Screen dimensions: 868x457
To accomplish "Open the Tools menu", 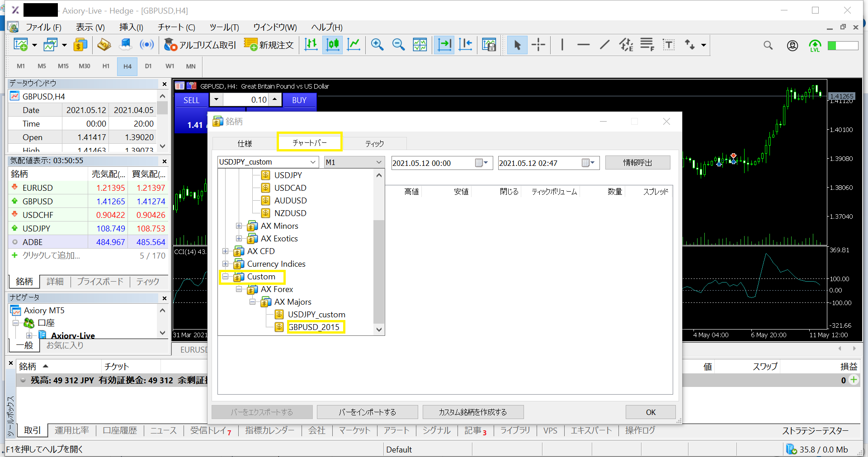I will click(224, 27).
